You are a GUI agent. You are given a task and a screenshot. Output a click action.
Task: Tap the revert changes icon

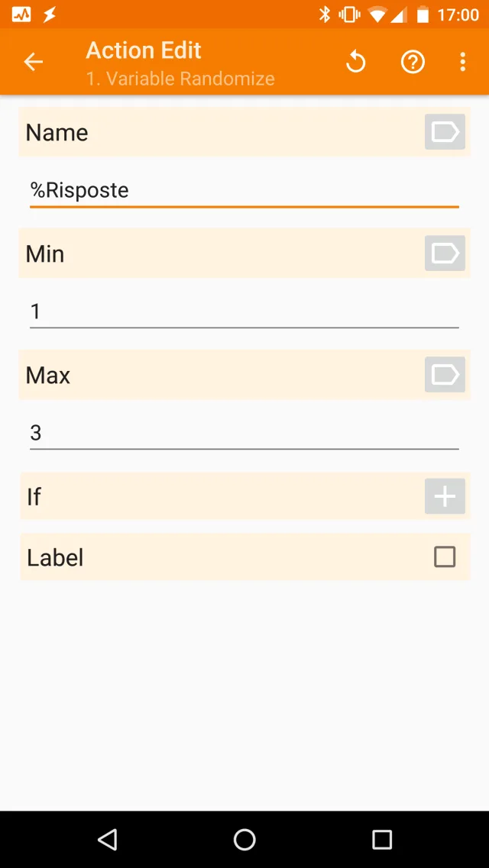355,62
